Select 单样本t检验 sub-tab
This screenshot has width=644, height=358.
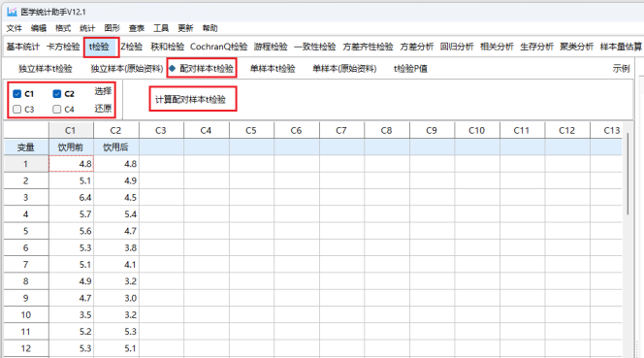[273, 69]
